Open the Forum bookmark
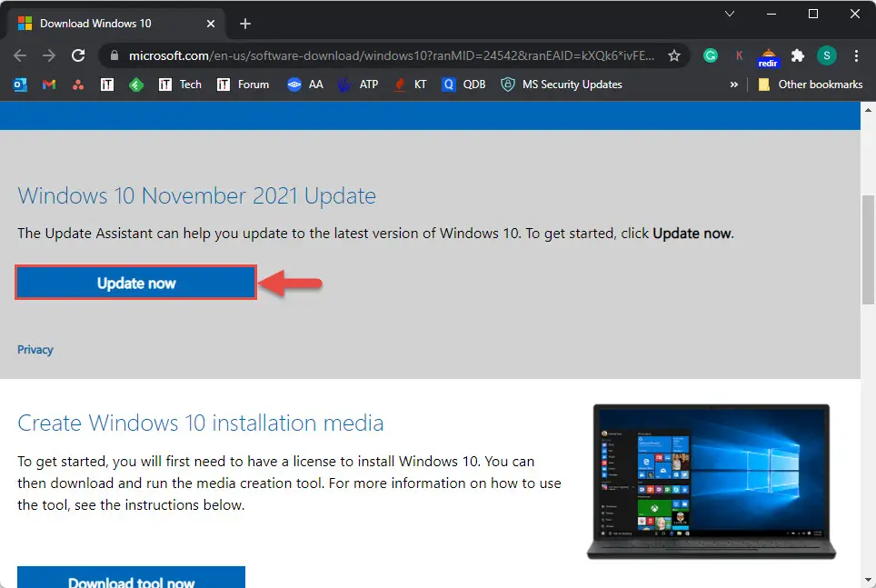The width and height of the screenshot is (876, 588). [x=243, y=85]
